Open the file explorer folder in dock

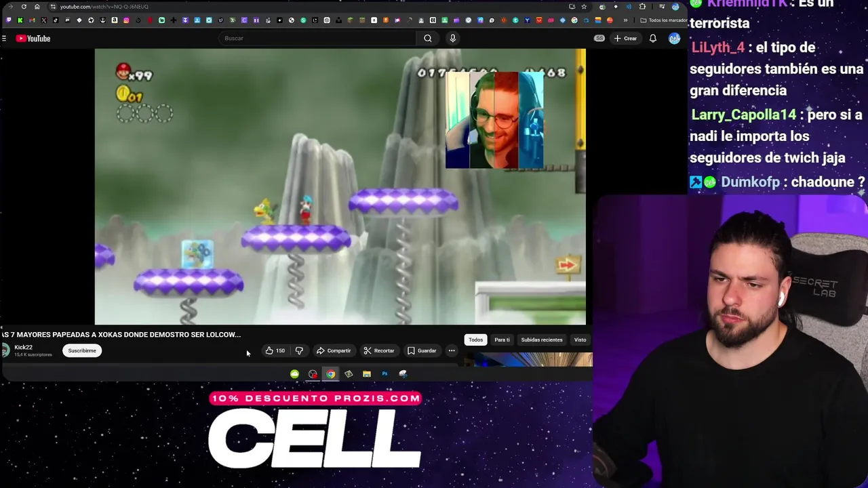pos(367,374)
